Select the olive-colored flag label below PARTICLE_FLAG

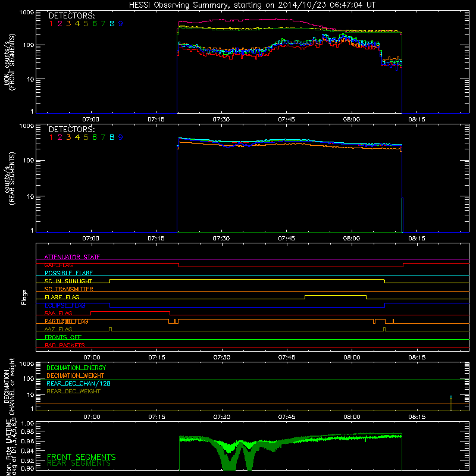pyautogui.click(x=58, y=329)
